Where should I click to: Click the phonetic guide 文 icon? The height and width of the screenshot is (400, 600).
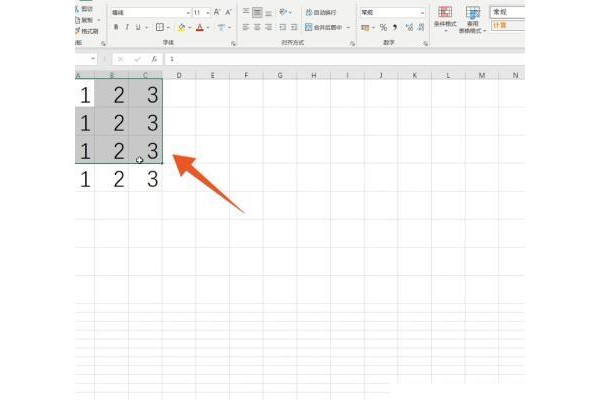(221, 27)
